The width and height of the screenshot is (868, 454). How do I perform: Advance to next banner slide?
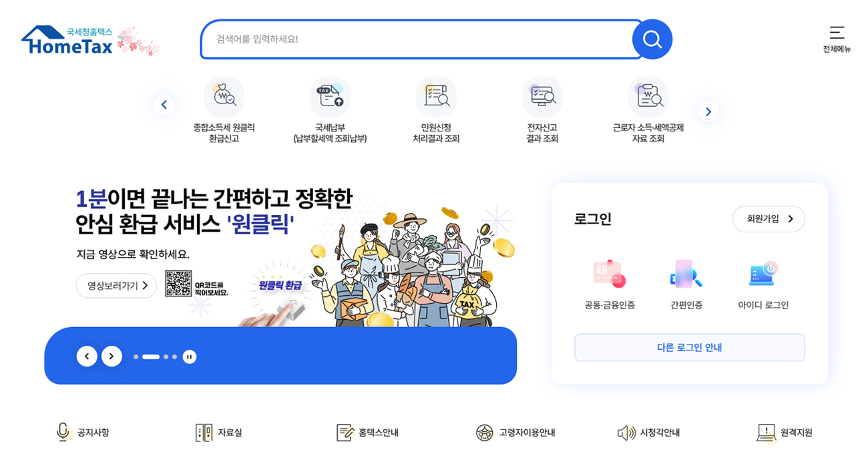(x=112, y=356)
